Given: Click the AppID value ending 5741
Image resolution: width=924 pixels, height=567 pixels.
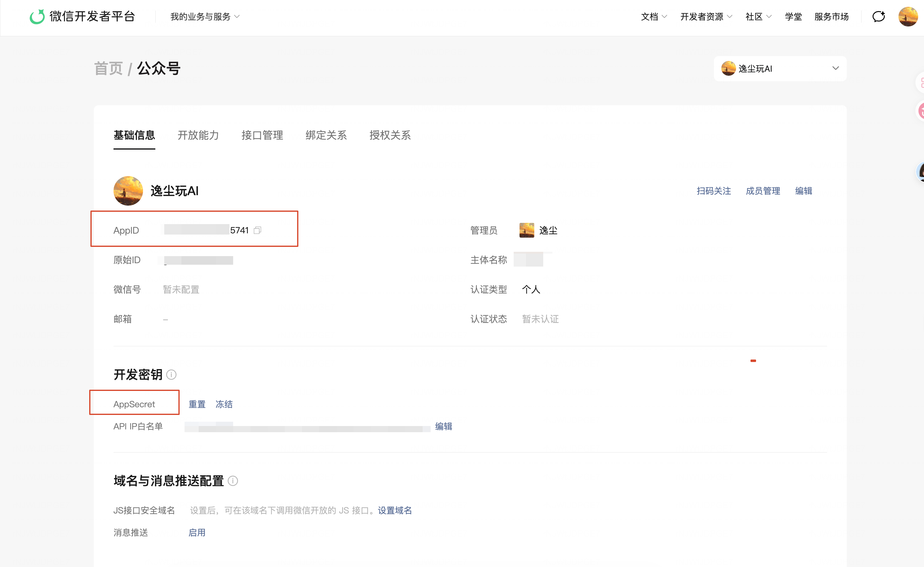Looking at the screenshot, I should coord(206,230).
